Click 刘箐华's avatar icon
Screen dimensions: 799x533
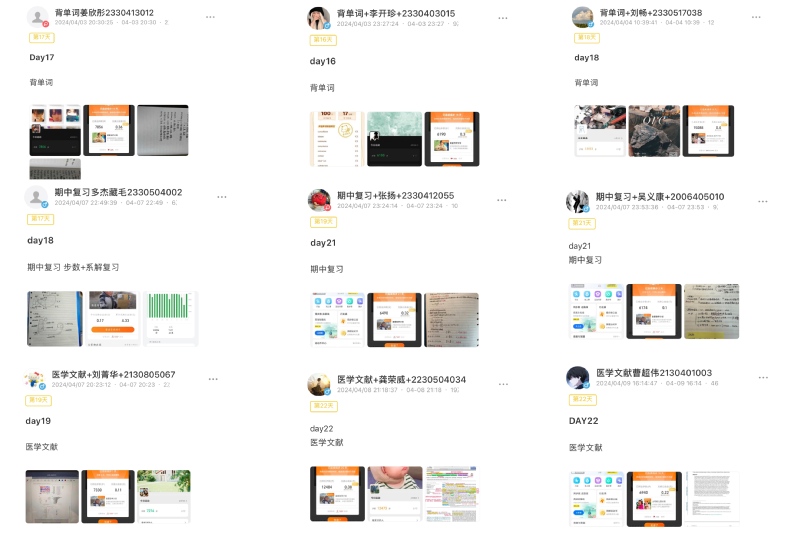(36, 378)
